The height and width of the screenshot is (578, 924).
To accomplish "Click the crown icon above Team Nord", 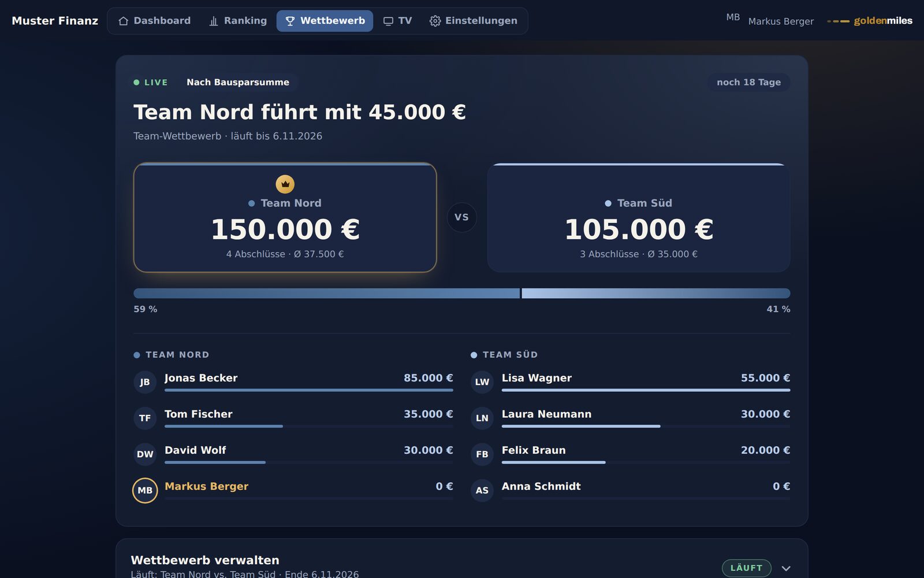I will pos(285,184).
